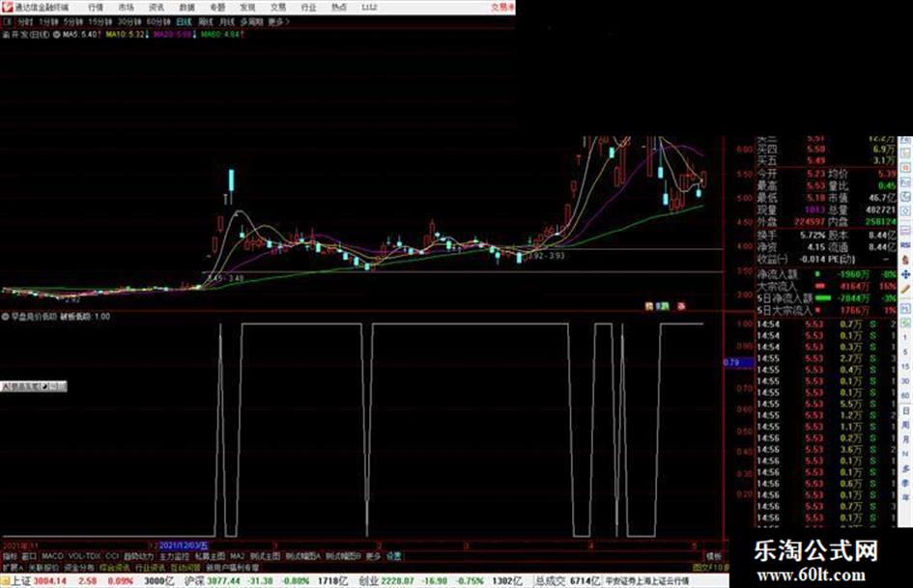Open the 资讯 menu
Image resolution: width=913 pixels, height=588 pixels.
(x=157, y=7)
